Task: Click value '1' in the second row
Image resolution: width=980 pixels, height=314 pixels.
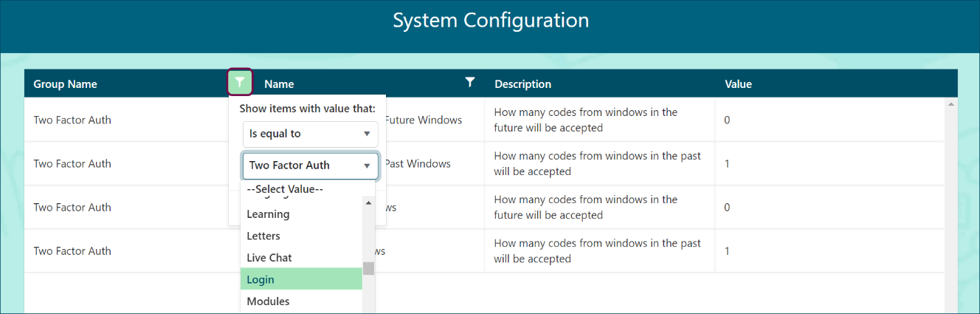Action: point(727,163)
